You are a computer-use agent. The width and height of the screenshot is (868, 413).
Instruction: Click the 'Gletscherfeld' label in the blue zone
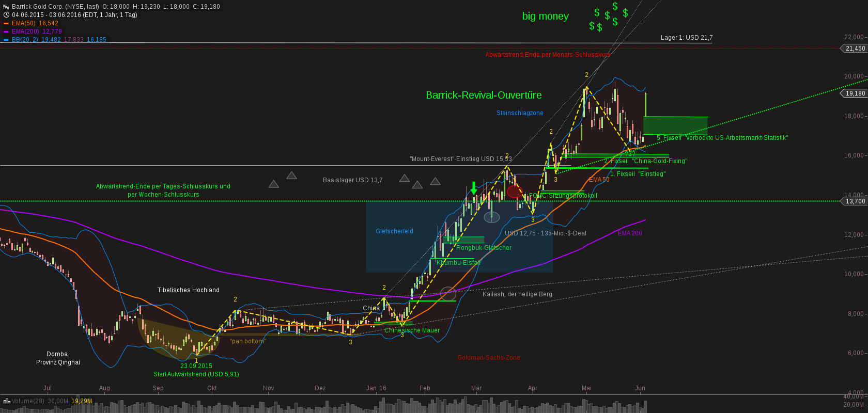coord(394,231)
